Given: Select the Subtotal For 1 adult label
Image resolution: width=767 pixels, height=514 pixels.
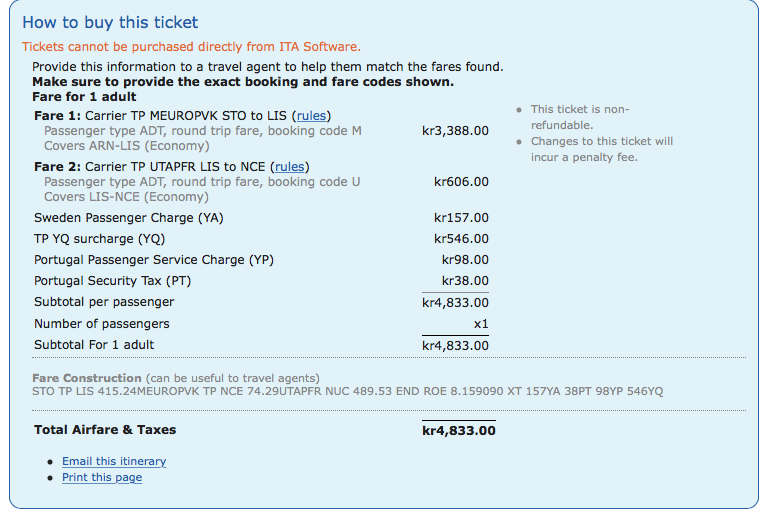Looking at the screenshot, I should coord(94,345).
